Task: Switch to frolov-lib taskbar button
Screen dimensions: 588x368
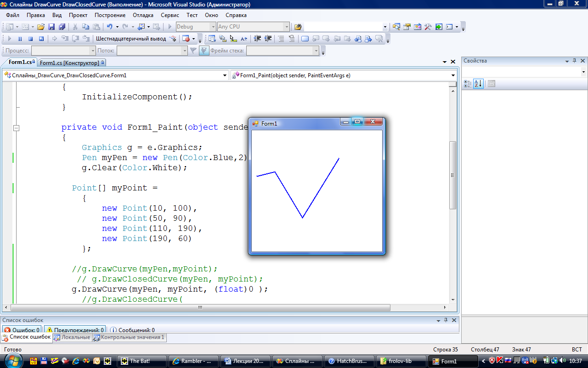Action: coord(401,361)
